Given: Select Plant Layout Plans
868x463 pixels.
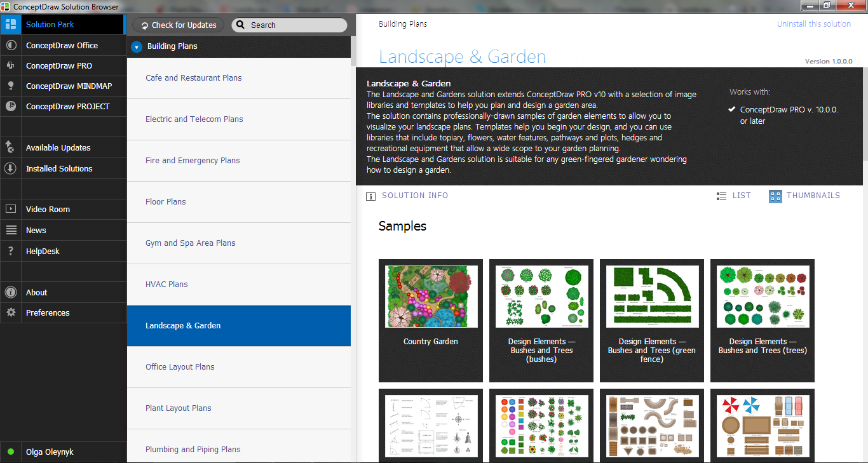Looking at the screenshot, I should coord(239,408).
